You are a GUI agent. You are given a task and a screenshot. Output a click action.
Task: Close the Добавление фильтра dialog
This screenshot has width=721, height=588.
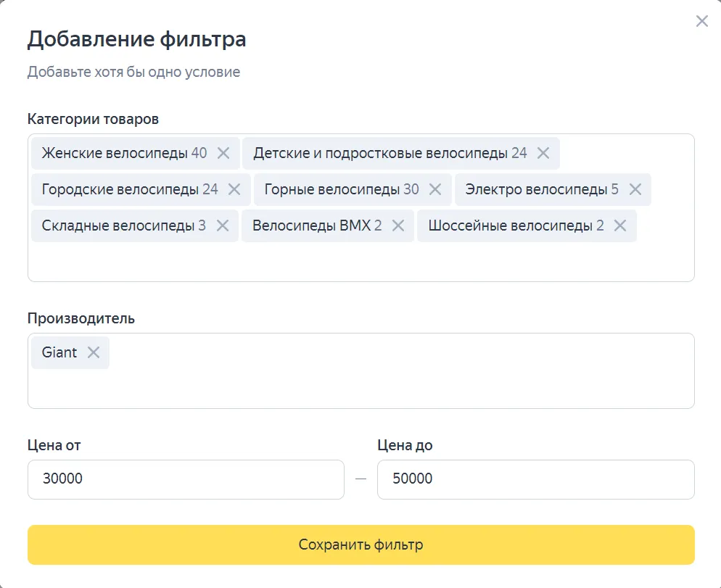pos(701,21)
